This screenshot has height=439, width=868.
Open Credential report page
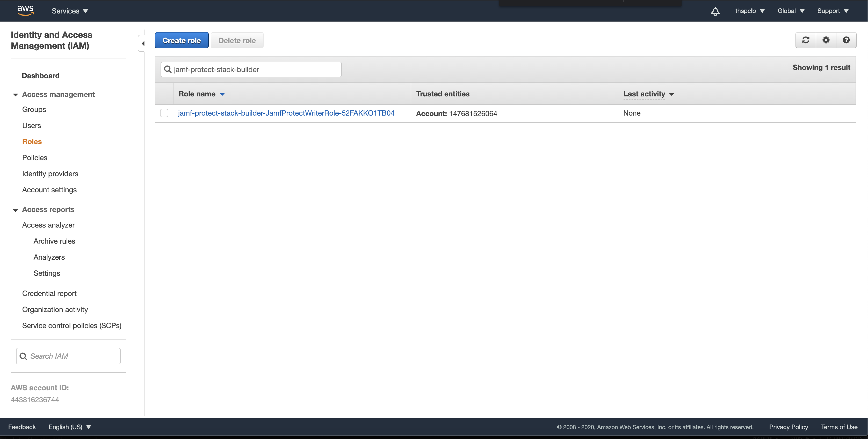[x=49, y=293]
